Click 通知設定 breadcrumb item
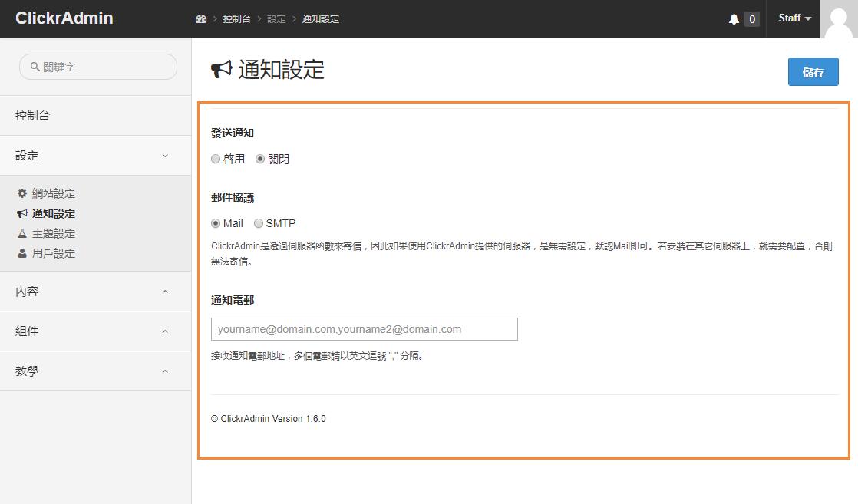This screenshot has width=858, height=504. click(x=321, y=19)
